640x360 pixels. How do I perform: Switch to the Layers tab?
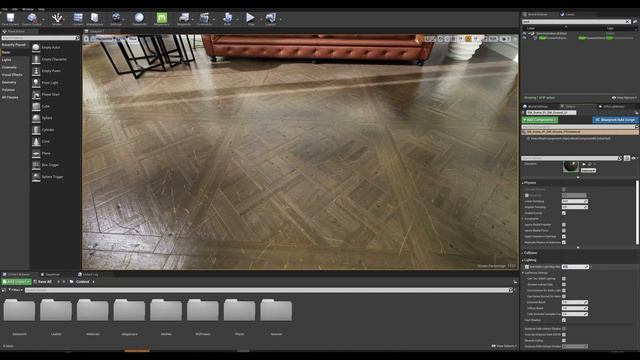pos(568,14)
